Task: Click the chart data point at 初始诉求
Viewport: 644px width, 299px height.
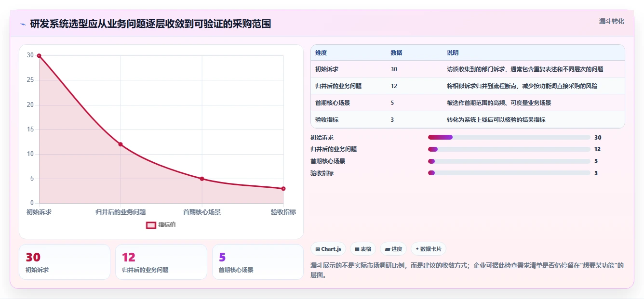Action: click(39, 56)
